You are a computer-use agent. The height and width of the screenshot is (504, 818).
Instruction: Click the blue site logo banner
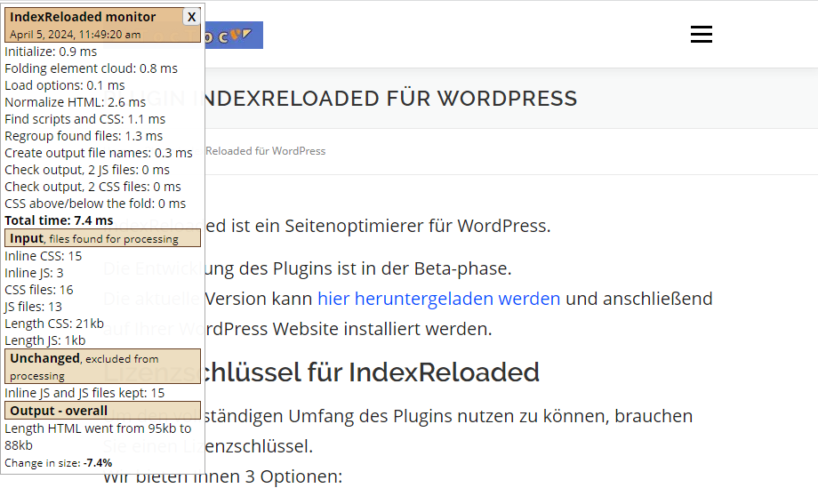point(234,36)
